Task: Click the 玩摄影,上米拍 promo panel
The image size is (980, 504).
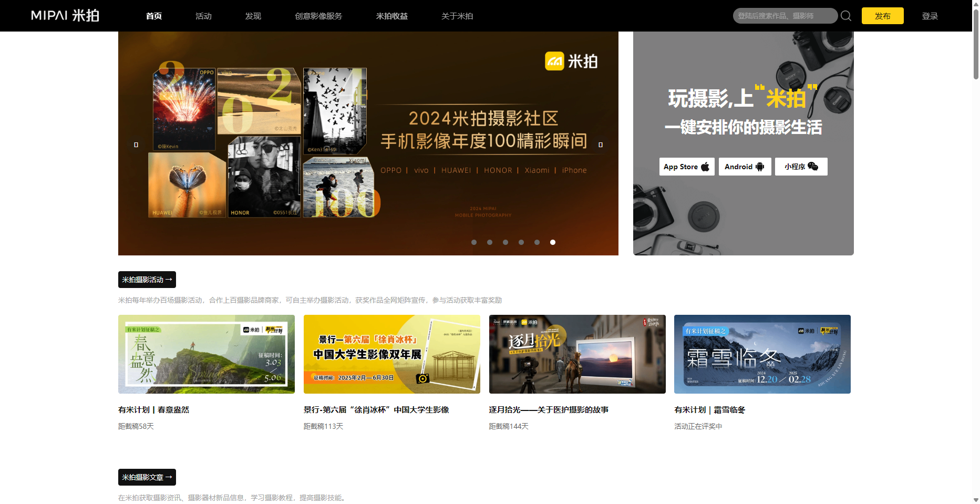Action: pyautogui.click(x=744, y=143)
